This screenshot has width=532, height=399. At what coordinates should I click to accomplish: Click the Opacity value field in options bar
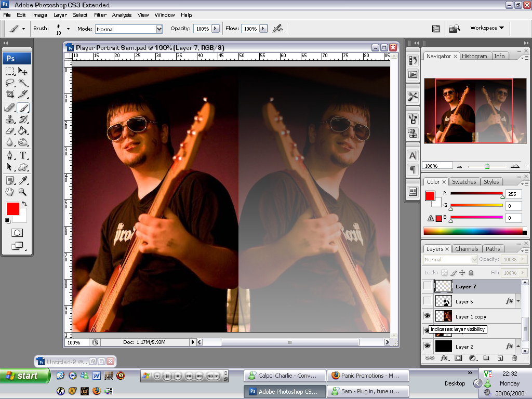(202, 29)
